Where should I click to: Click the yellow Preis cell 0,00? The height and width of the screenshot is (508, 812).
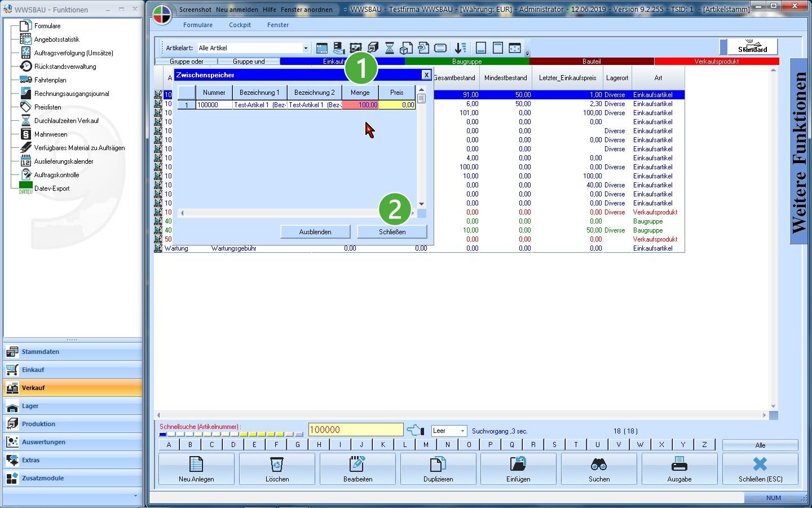point(397,105)
